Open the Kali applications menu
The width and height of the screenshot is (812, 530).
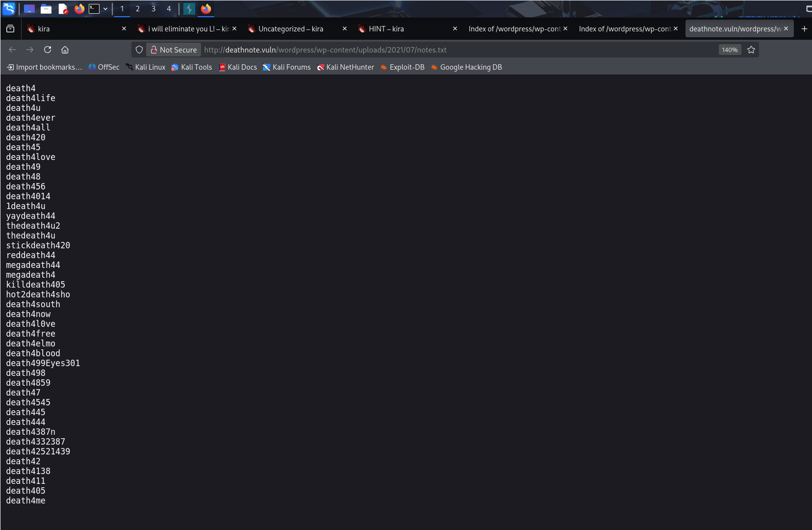pos(9,8)
